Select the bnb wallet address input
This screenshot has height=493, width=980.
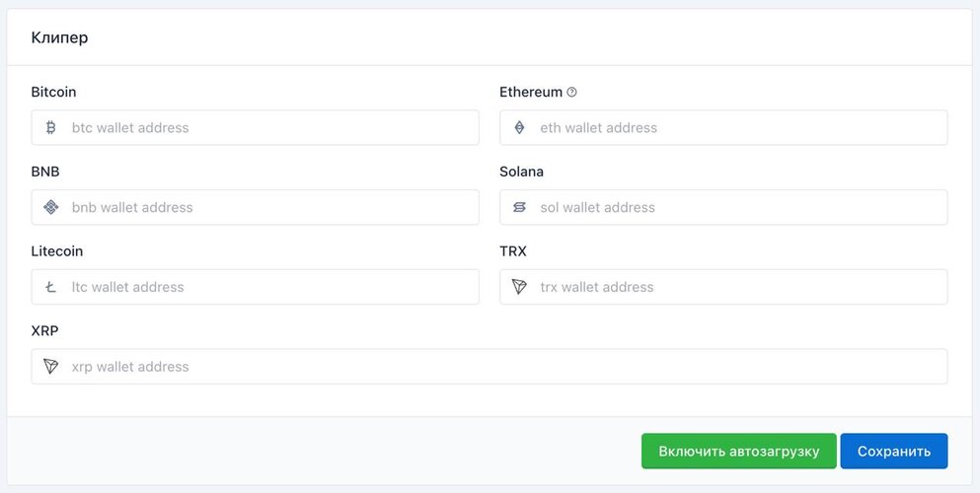pos(255,207)
